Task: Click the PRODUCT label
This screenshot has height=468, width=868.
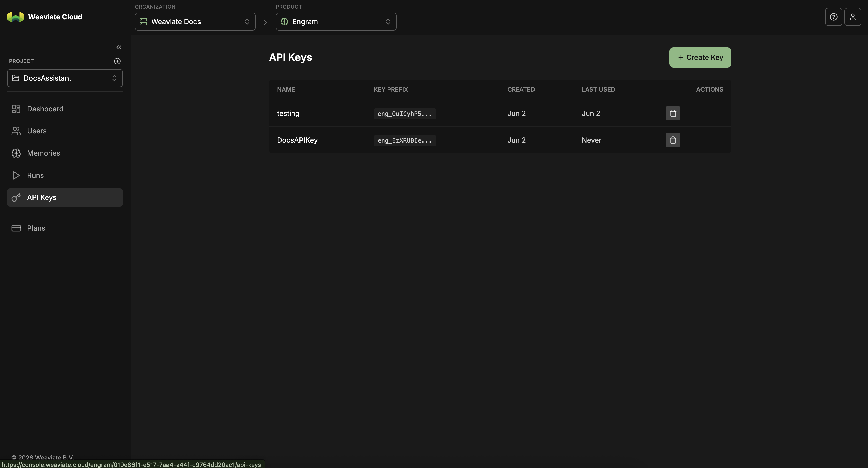Action: (x=288, y=7)
